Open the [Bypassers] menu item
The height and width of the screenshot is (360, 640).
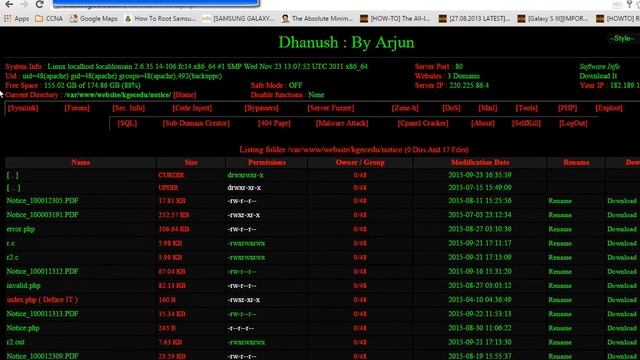[x=261, y=108]
